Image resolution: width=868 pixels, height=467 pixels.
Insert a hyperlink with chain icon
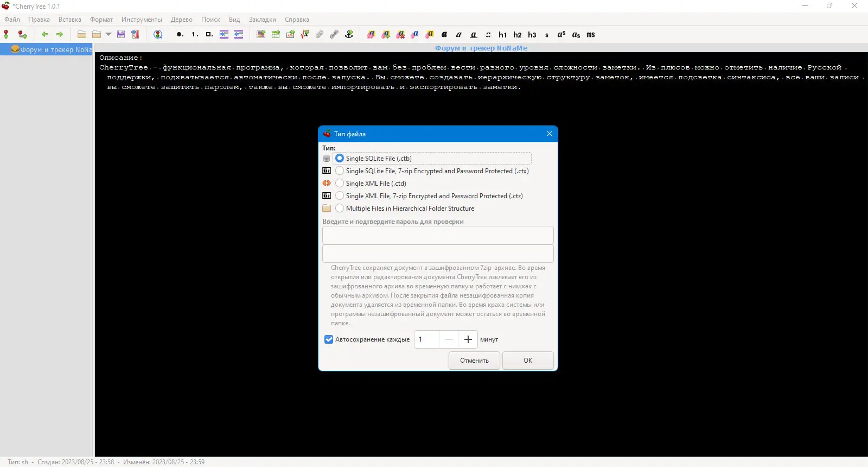(x=334, y=34)
